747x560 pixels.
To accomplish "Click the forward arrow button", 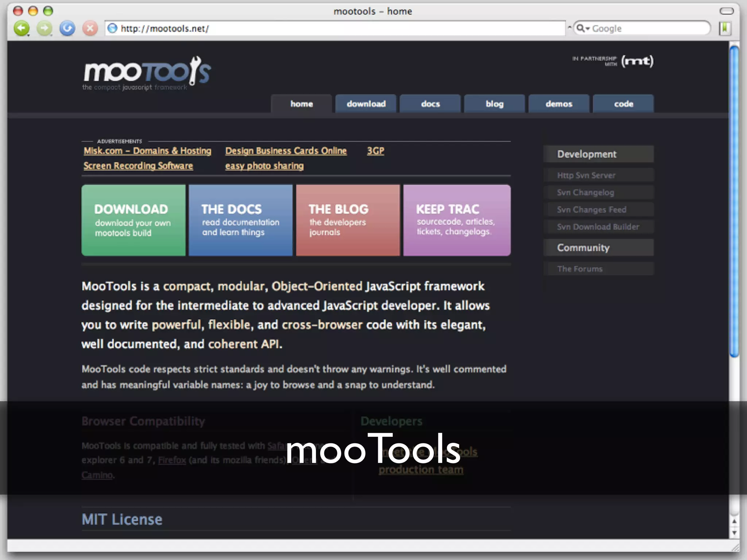I will coord(44,28).
